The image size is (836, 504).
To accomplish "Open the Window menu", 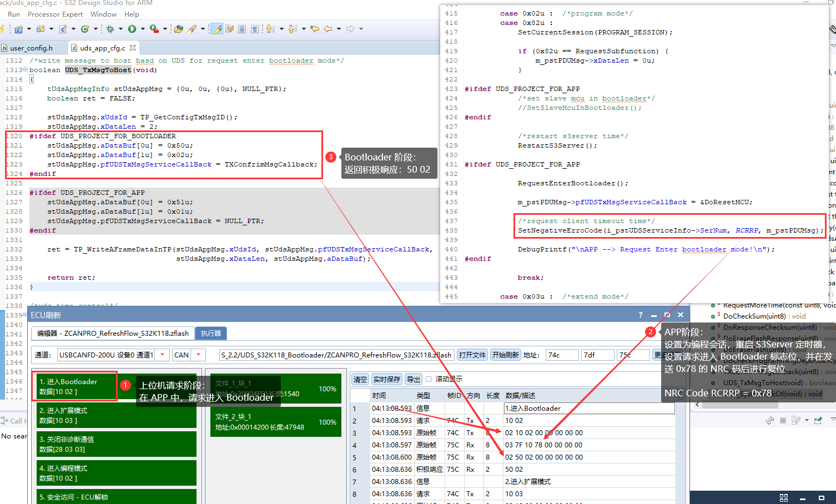I will pos(103,14).
